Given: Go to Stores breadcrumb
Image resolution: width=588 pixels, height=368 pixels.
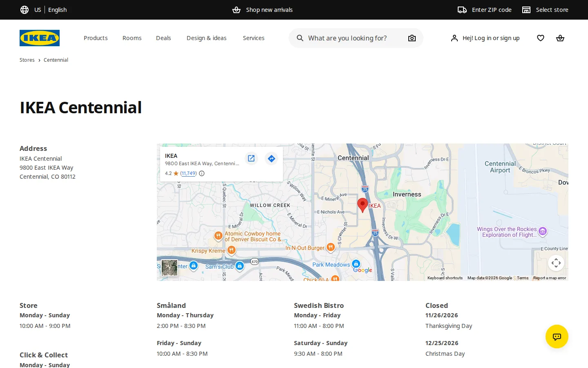Looking at the screenshot, I should point(27,60).
